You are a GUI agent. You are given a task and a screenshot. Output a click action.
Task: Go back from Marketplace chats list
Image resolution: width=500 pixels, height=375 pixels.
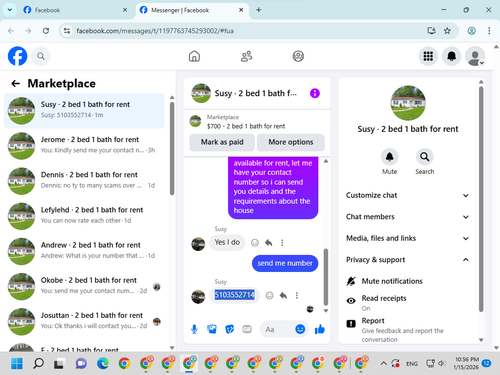[x=15, y=83]
